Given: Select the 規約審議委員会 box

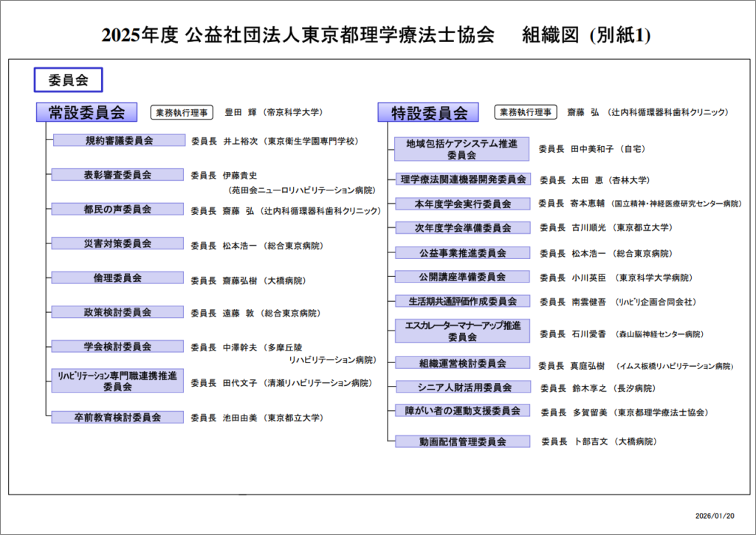Looking at the screenshot, I should (x=118, y=140).
